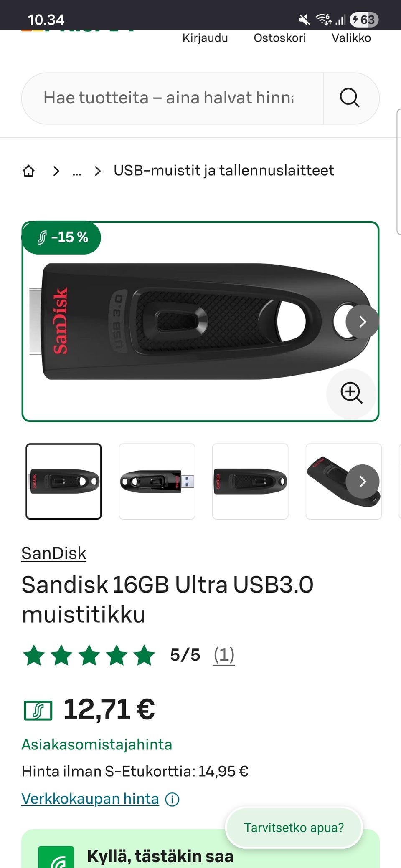Tap Tarvitsetko apua? help button
This screenshot has width=401, height=868.
tap(294, 828)
